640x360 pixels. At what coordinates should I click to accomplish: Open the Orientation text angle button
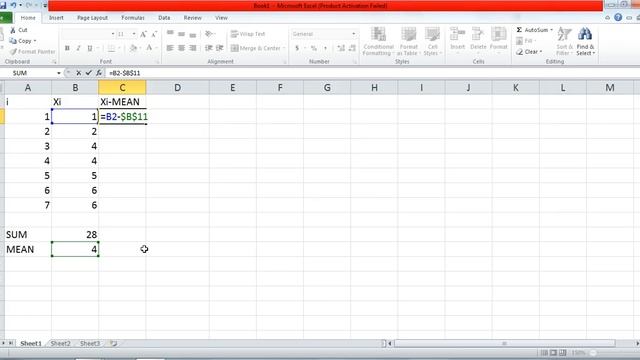(209, 34)
